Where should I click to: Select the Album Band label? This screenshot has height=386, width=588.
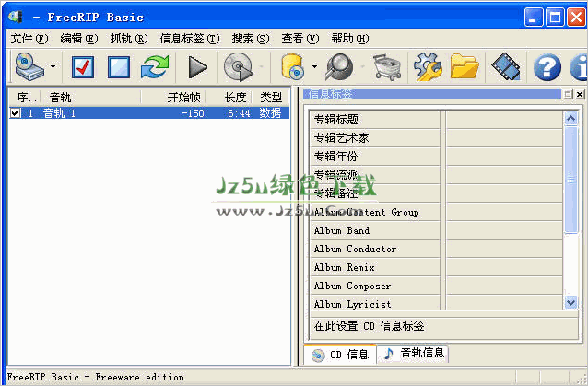(342, 230)
